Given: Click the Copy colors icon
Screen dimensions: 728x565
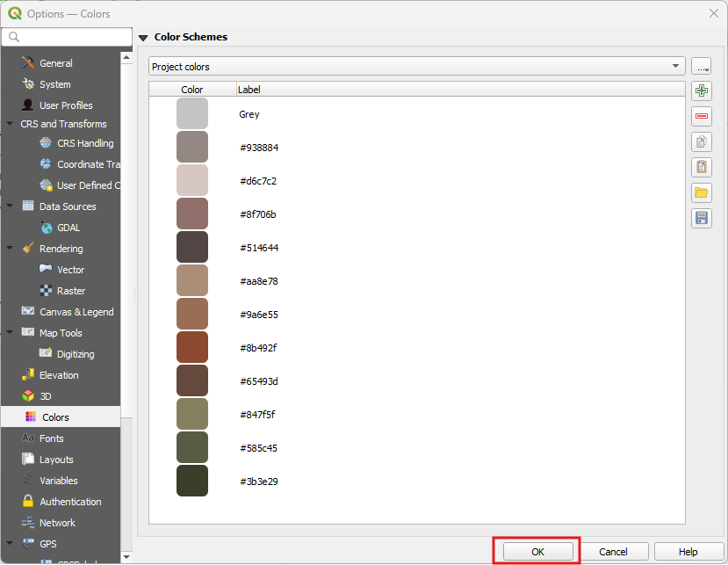Looking at the screenshot, I should (x=701, y=141).
